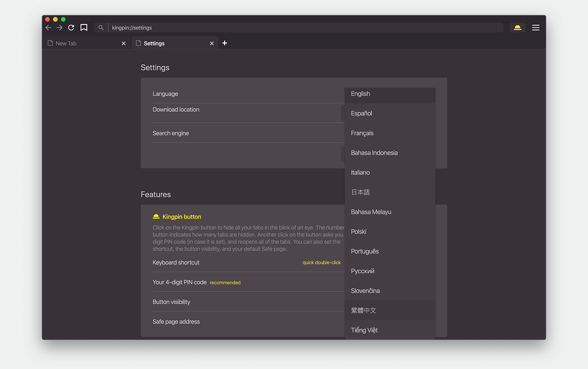The image size is (588, 369).
Task: Reload the page with refresh icon
Action: pyautogui.click(x=71, y=28)
